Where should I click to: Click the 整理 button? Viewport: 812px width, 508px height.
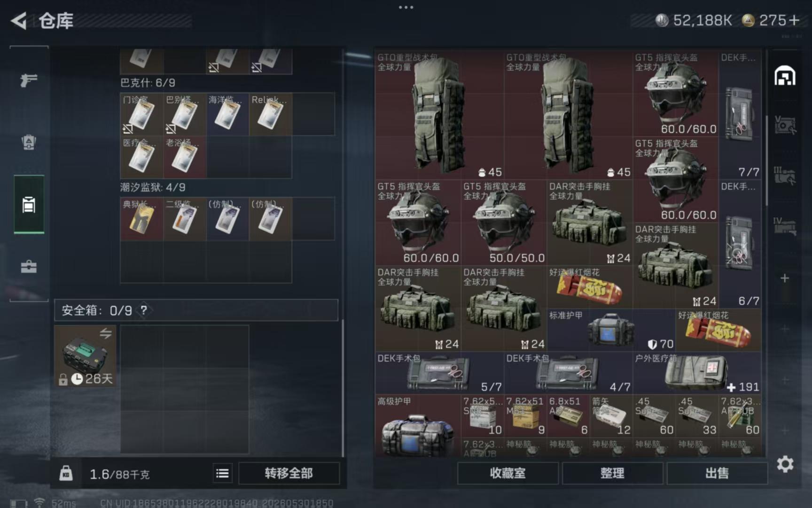[612, 473]
